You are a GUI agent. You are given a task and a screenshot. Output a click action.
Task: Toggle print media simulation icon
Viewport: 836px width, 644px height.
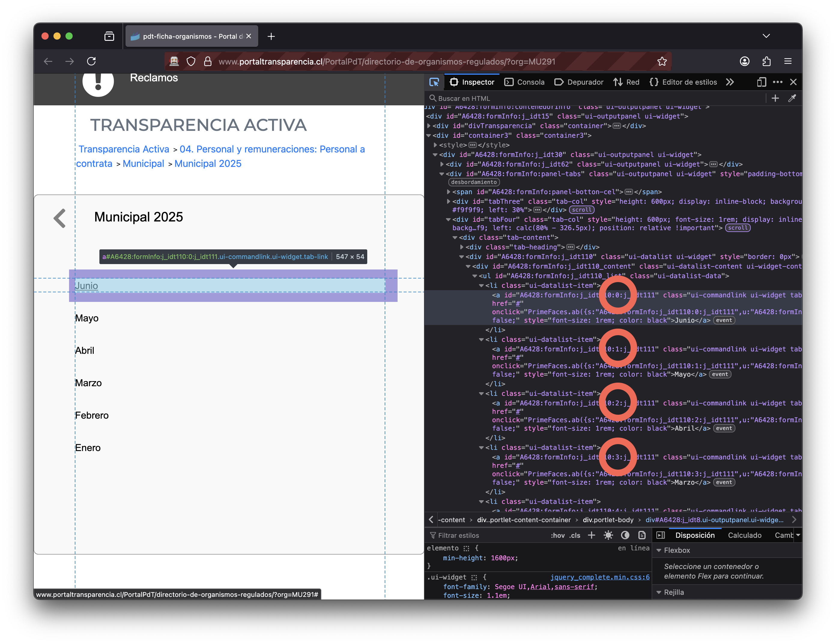coord(642,535)
